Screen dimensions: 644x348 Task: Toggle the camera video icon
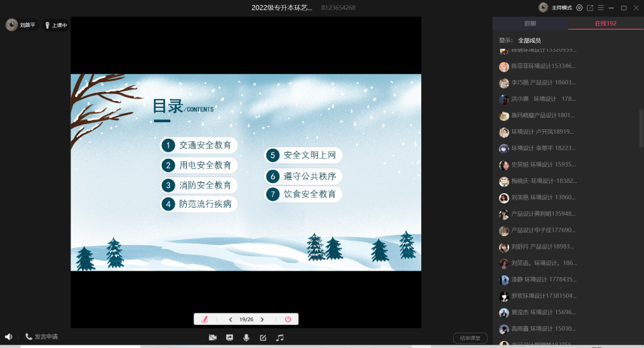click(x=213, y=337)
